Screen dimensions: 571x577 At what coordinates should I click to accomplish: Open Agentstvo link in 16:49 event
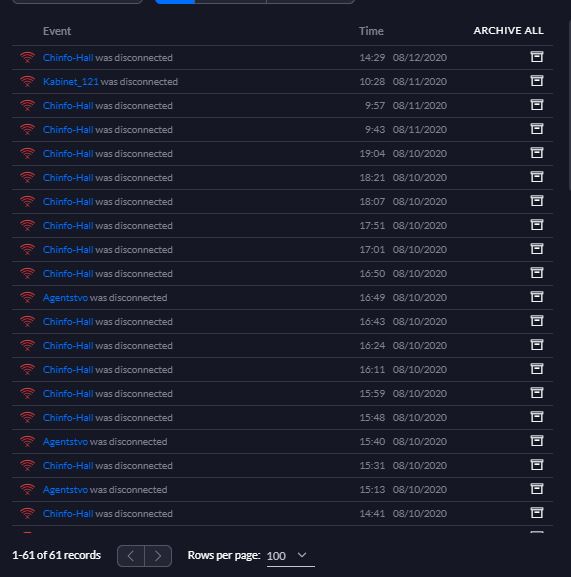pyautogui.click(x=65, y=298)
